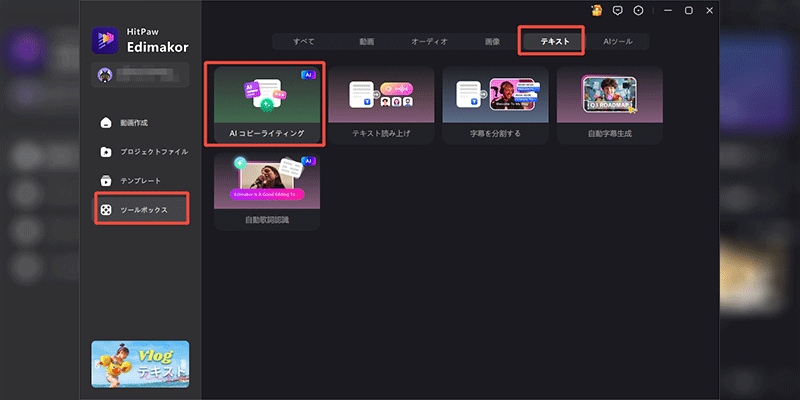Click the treasure chest gift icon
Screen dimensions: 800x400
click(596, 10)
